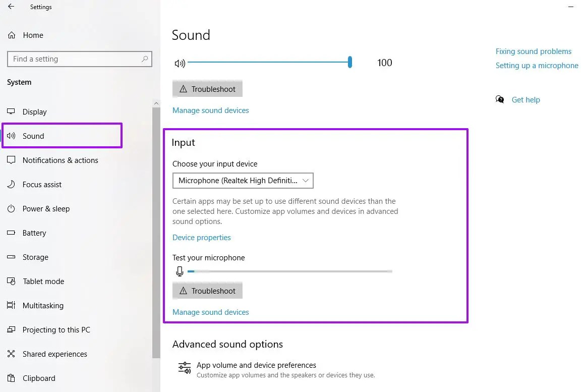Click the Get help icon

[x=500, y=99]
